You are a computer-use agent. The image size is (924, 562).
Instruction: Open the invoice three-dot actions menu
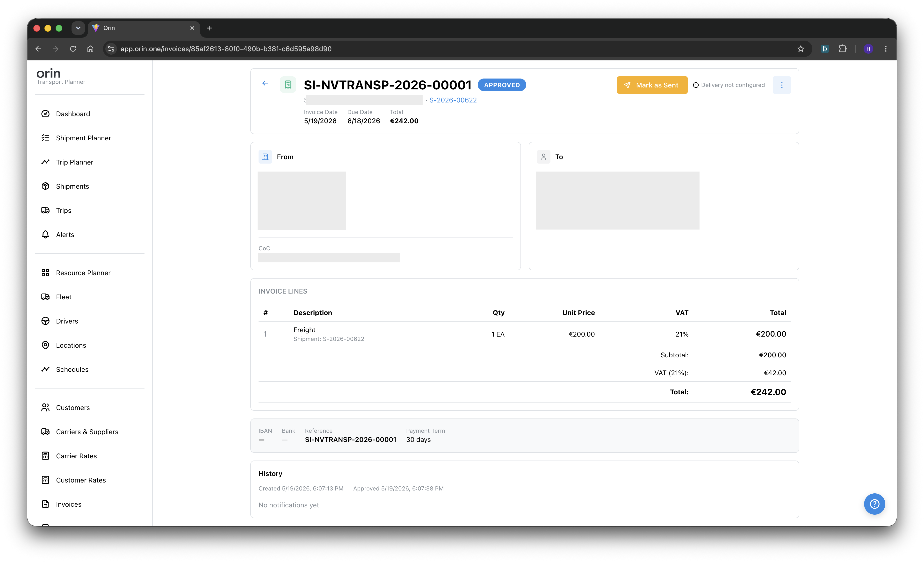(782, 85)
